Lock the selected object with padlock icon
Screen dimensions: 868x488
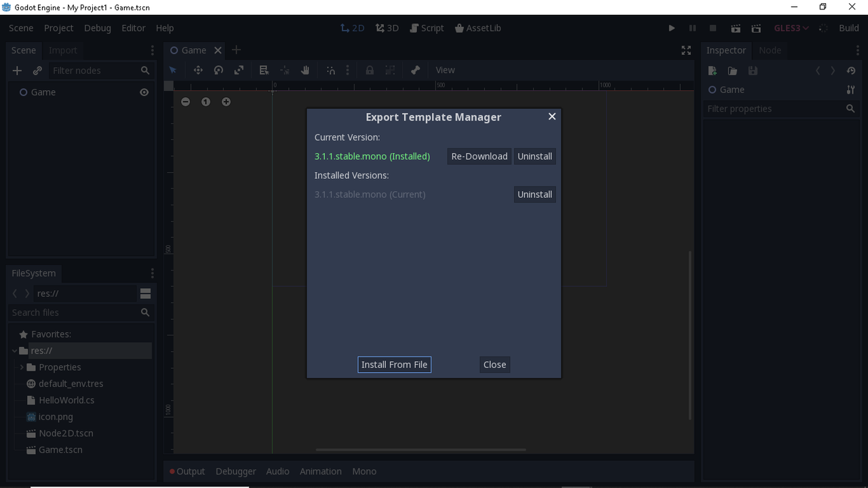tap(370, 70)
